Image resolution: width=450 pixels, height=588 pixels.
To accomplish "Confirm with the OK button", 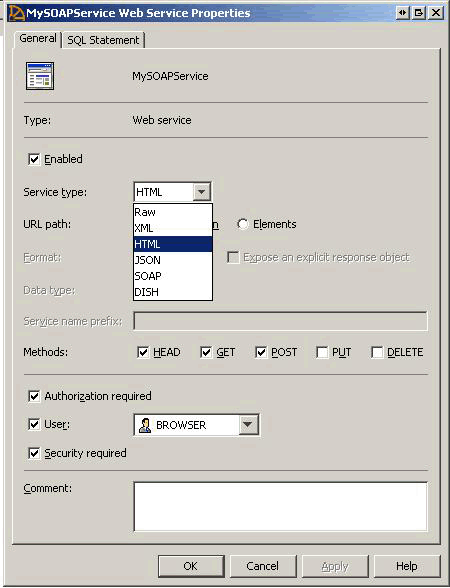I will coord(191,566).
